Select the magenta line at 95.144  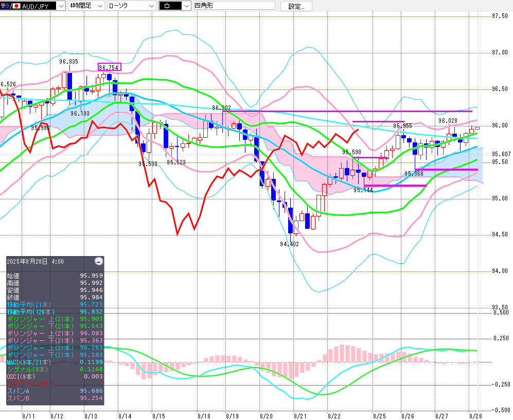tap(395, 186)
